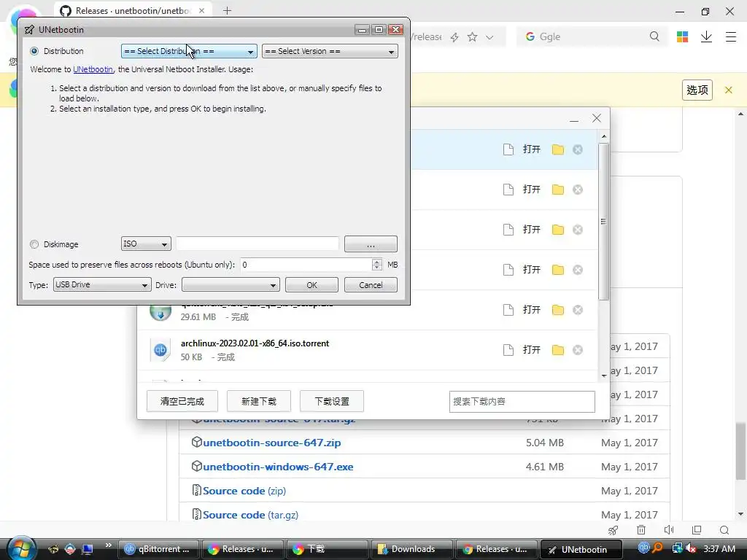Click OK in the UNetbootin dialog

coord(311,285)
